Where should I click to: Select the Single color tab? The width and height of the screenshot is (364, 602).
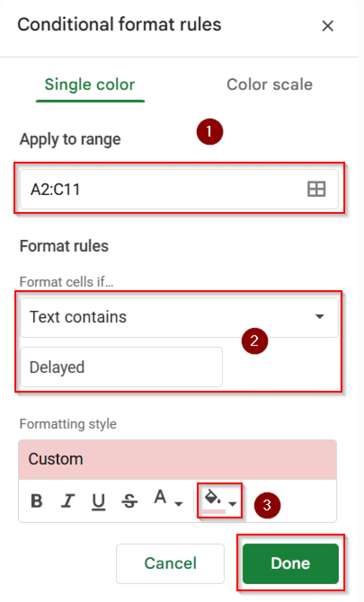[90, 85]
